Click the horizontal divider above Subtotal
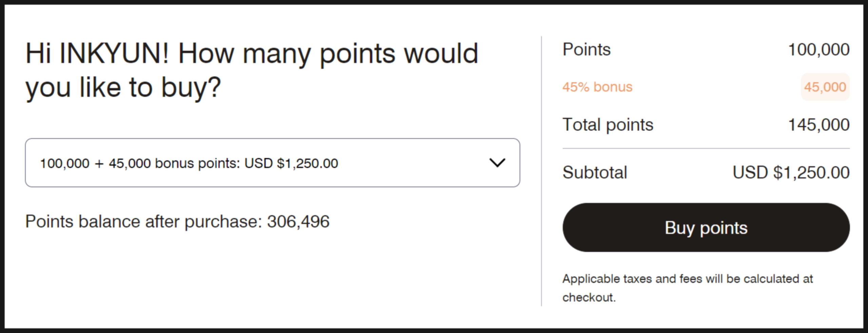Screen dimensions: 868x333 706,148
